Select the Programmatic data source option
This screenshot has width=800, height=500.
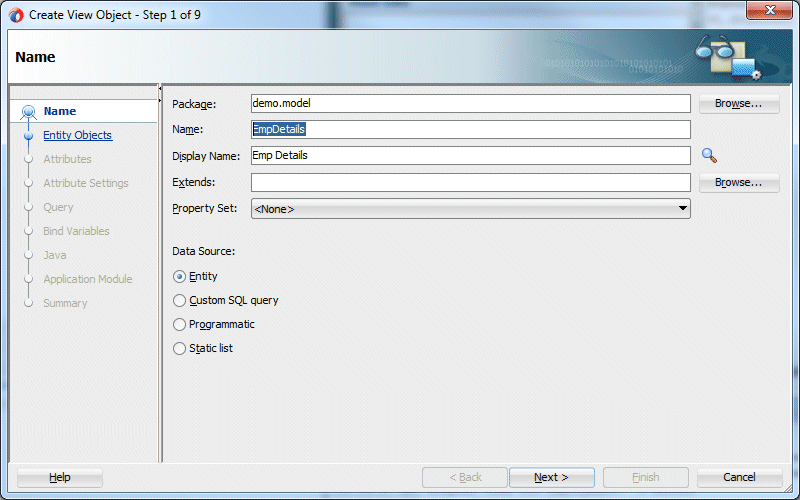tap(179, 324)
